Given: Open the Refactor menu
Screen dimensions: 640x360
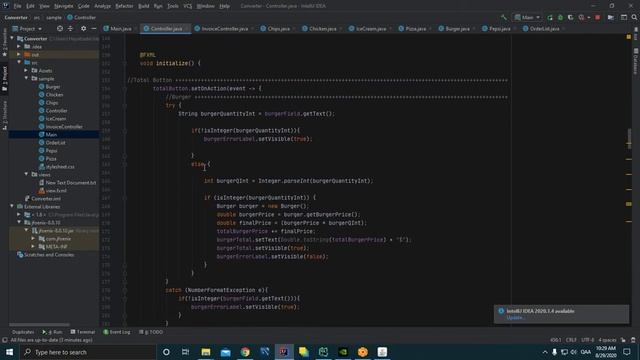Looking at the screenshot, I should click(124, 6).
